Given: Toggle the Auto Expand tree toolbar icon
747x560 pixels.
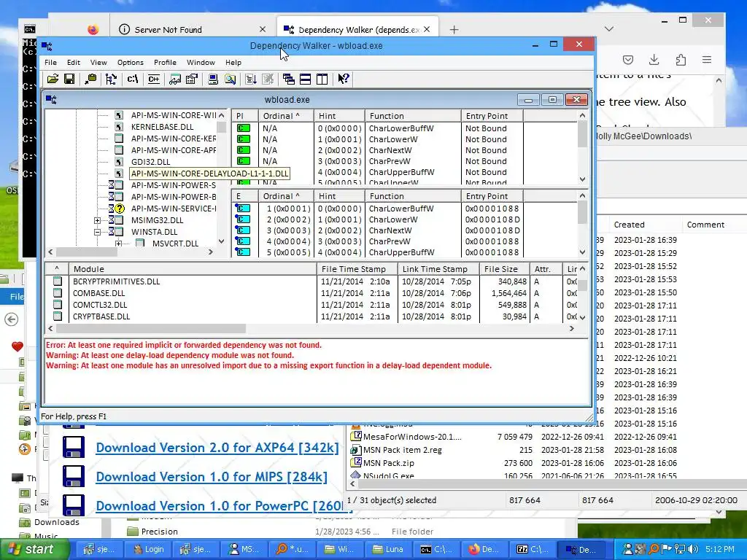Looking at the screenshot, I should [x=111, y=79].
